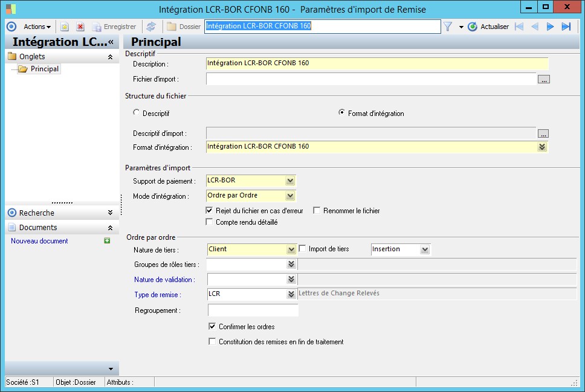Image resolution: width=585 pixels, height=392 pixels.
Task: Select the Principal item in Onglets tree
Action: [44, 69]
